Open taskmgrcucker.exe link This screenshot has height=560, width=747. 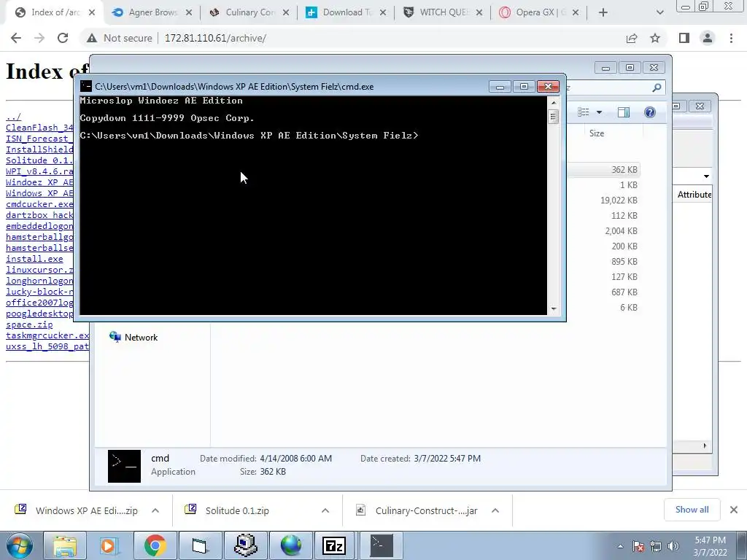[x=47, y=335]
